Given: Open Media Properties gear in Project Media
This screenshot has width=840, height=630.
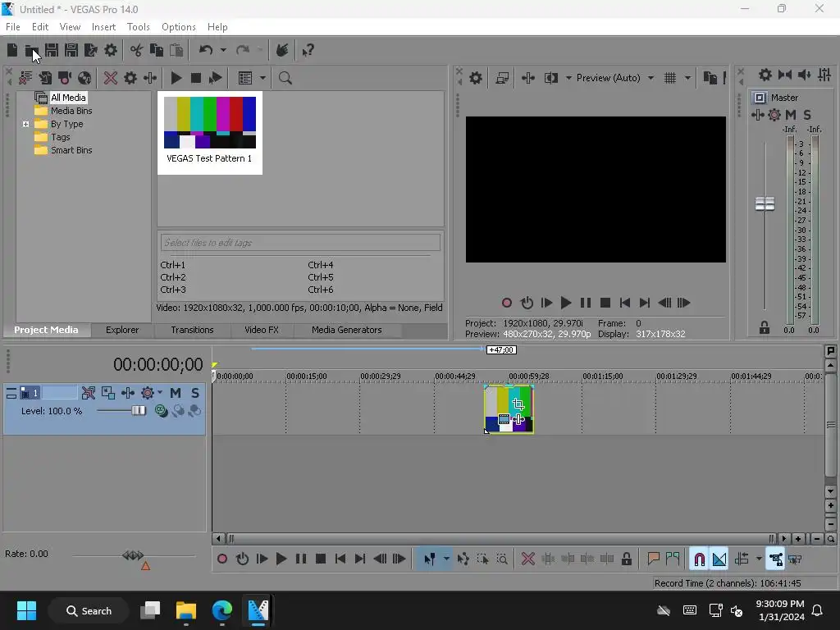Looking at the screenshot, I should click(x=130, y=78).
